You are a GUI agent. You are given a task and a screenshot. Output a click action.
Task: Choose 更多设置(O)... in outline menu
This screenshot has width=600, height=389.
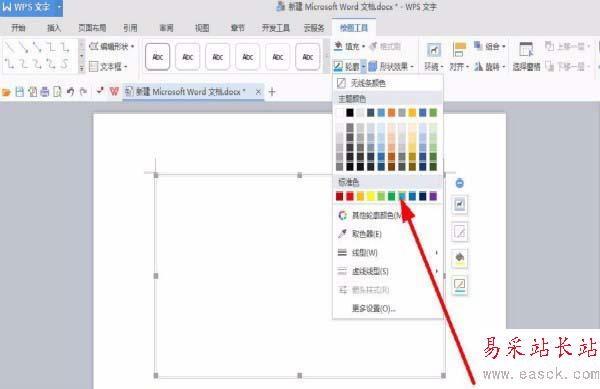click(388, 308)
